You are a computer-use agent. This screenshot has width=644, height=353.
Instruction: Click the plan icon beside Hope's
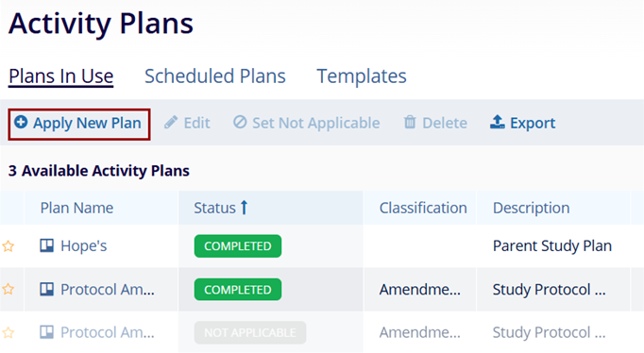(x=47, y=245)
